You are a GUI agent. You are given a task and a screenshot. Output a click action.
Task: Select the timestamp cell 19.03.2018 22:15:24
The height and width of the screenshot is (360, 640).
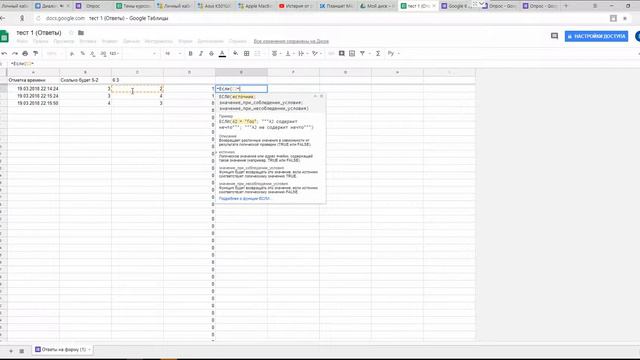pyautogui.click(x=33, y=96)
